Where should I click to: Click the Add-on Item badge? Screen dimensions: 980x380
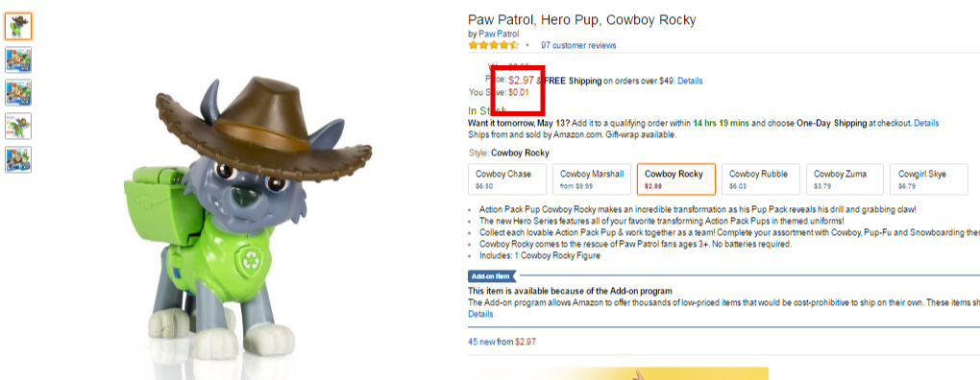coord(493,275)
